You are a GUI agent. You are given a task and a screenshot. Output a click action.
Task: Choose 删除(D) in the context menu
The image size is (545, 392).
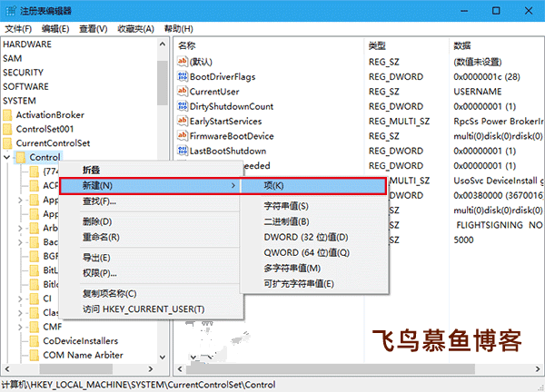pyautogui.click(x=150, y=221)
